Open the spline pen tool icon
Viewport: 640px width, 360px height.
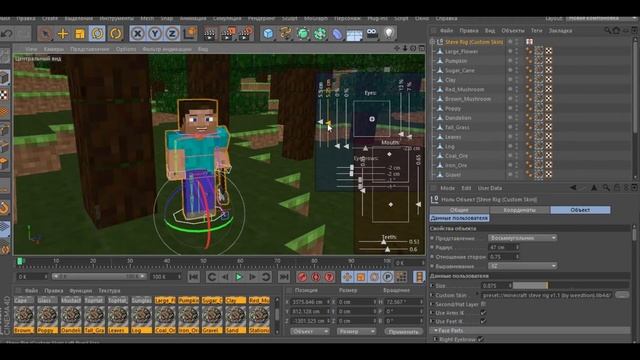point(285,33)
